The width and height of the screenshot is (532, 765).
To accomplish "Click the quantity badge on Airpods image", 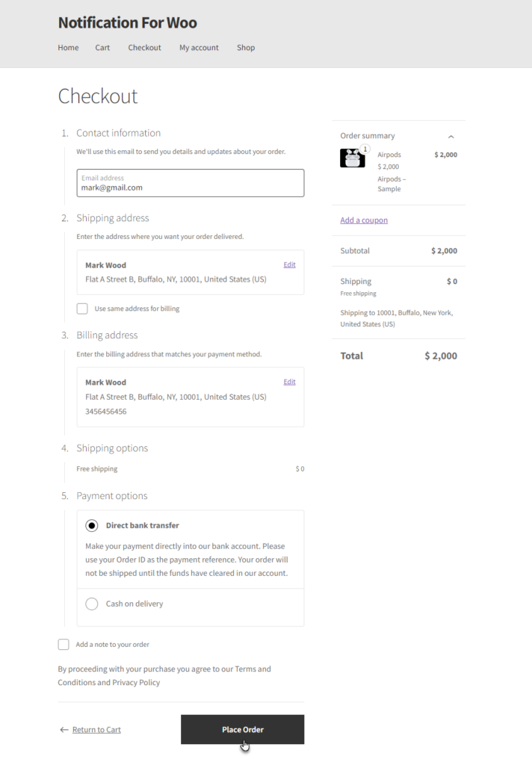I will click(x=365, y=149).
